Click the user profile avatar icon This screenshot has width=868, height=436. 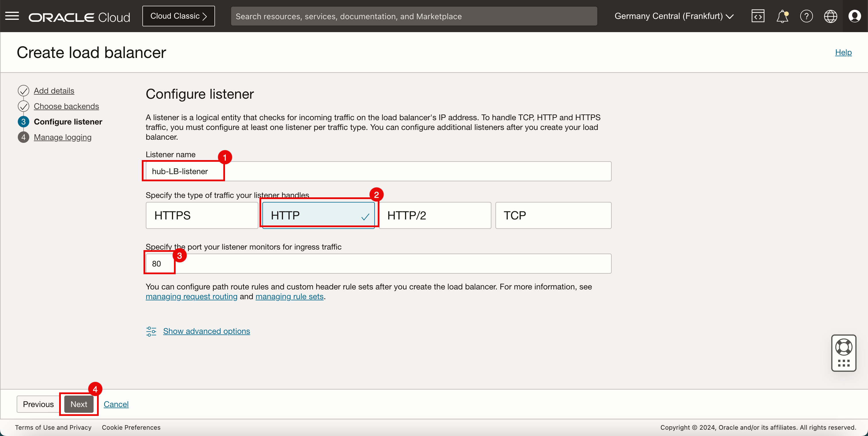click(855, 16)
